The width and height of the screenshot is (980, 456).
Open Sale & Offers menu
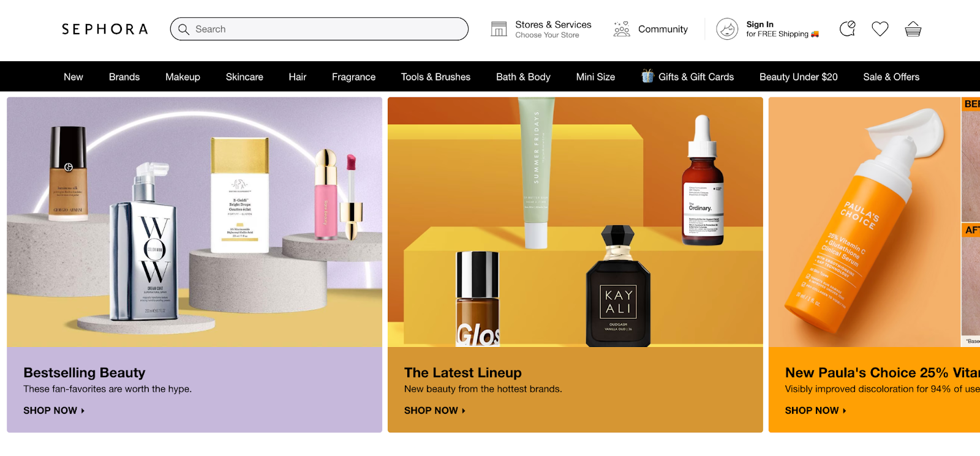pyautogui.click(x=891, y=77)
